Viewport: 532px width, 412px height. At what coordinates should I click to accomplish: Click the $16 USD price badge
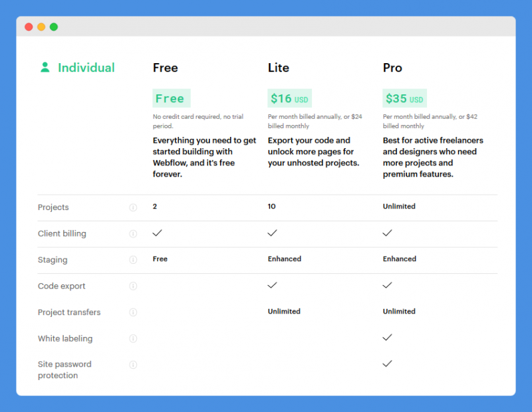point(289,98)
